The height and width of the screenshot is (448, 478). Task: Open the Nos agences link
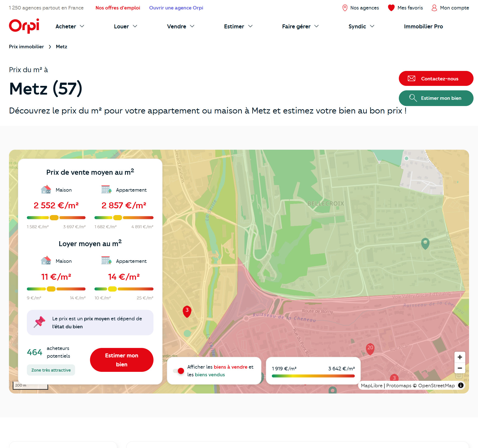[x=361, y=8]
